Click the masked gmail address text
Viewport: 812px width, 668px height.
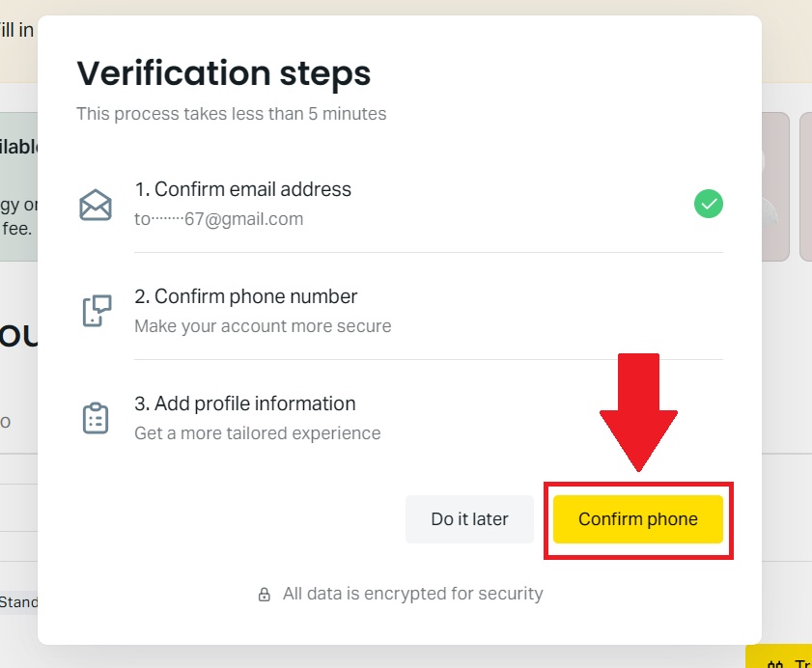[x=218, y=219]
